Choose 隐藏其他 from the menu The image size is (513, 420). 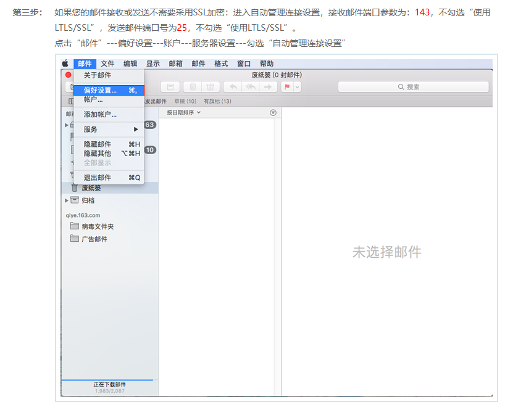pos(109,154)
